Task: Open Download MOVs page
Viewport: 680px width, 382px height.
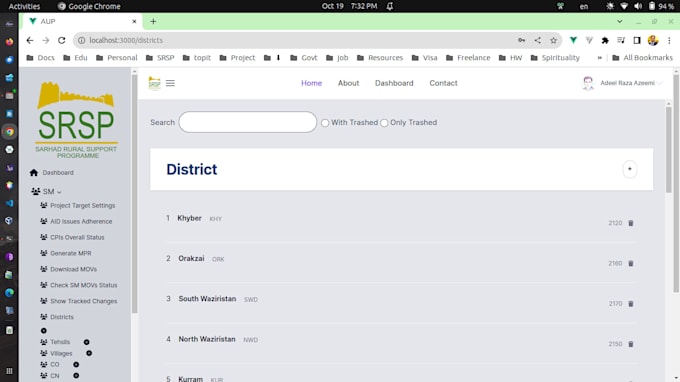Action: (73, 269)
